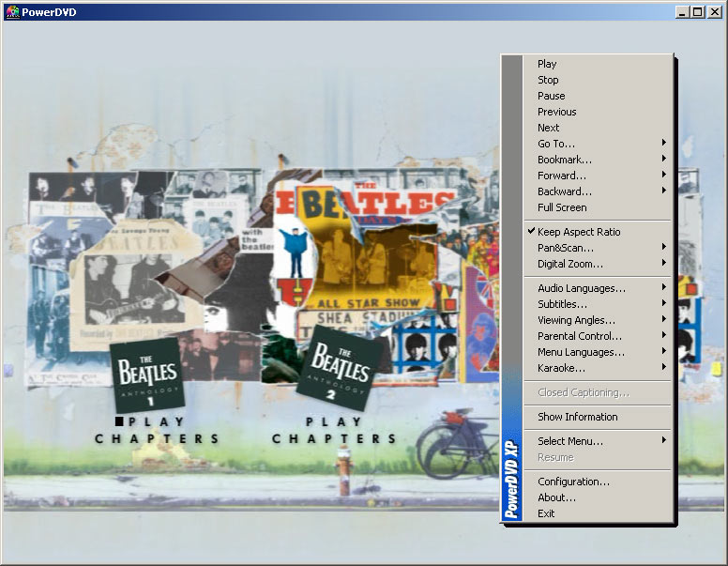Open the Select Menu submenu
728x566 pixels.
pyautogui.click(x=598, y=441)
